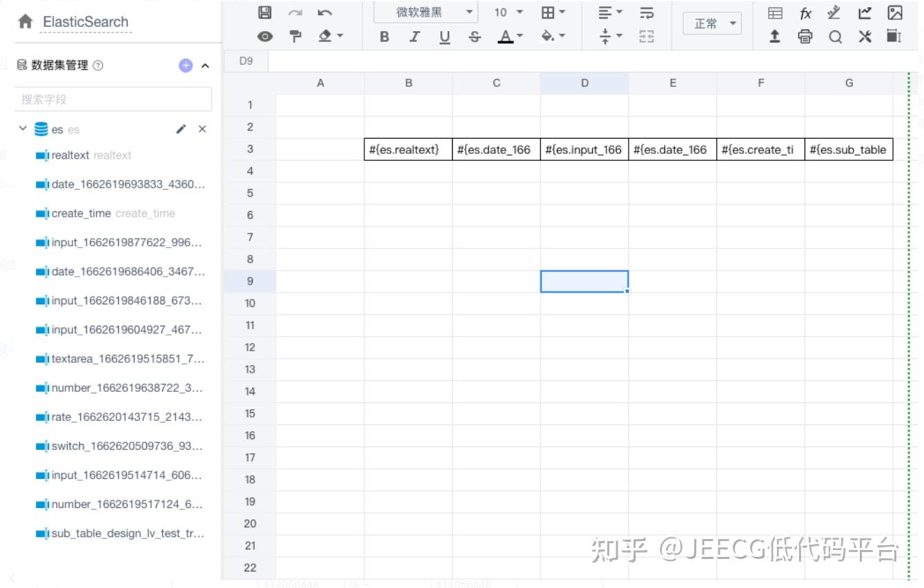924x588 pixels.
Task: Open the horizontal alignment dropdown
Action: point(610,12)
